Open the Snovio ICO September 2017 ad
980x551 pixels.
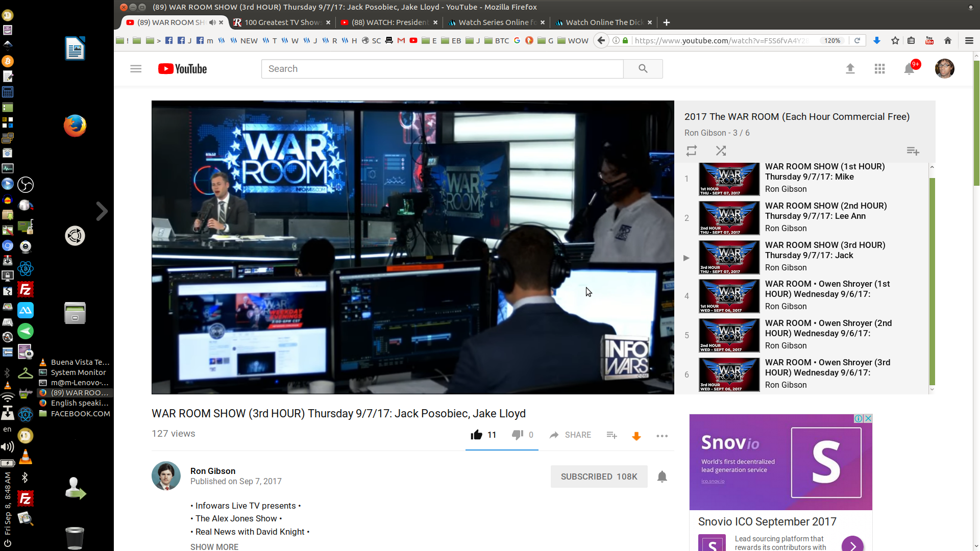coord(767,521)
